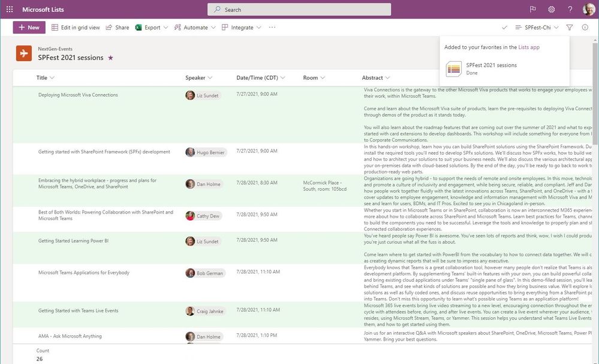
Task: Click Share in the command bar
Action: click(x=118, y=28)
